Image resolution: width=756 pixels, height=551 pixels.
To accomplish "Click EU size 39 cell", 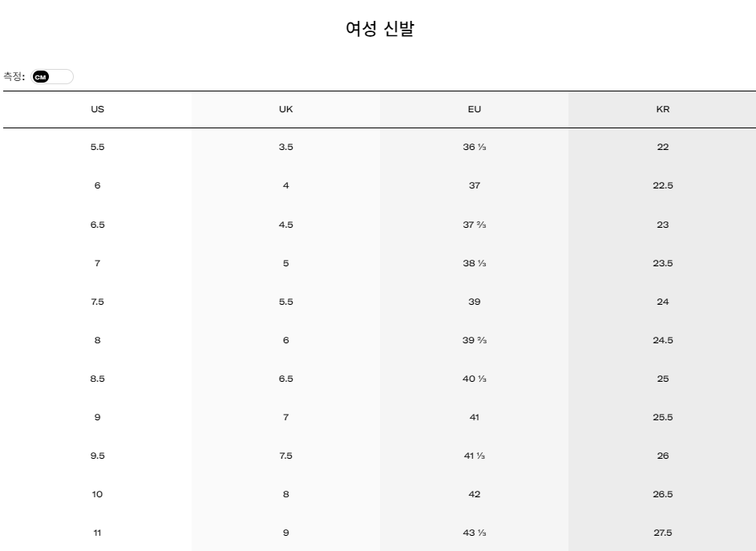I will (474, 302).
